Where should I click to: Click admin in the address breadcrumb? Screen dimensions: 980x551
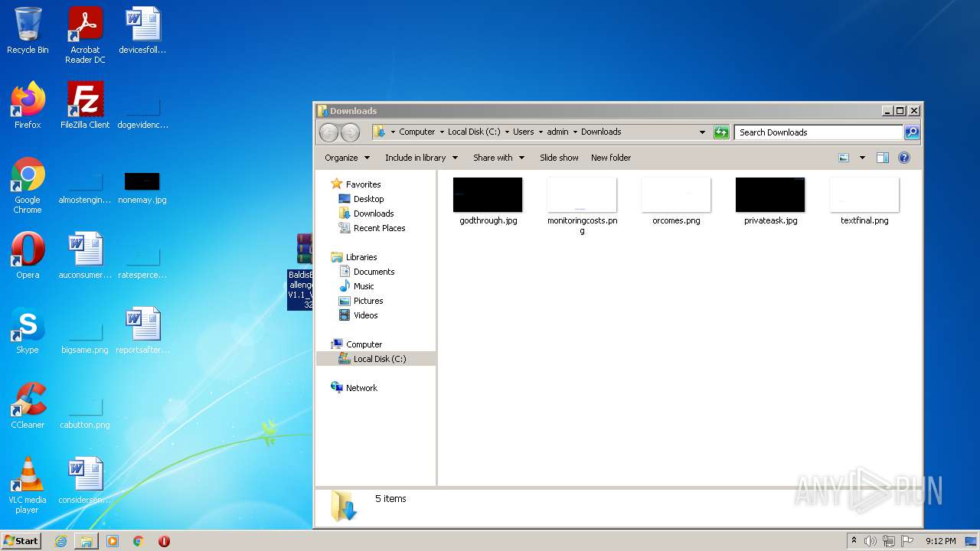[x=557, y=132]
